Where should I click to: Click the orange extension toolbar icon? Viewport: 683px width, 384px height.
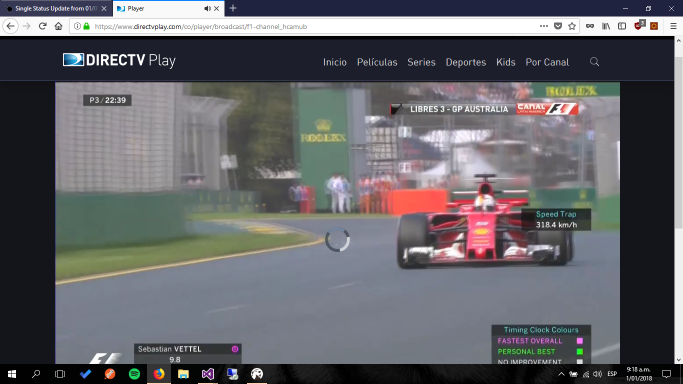pyautogui.click(x=654, y=26)
